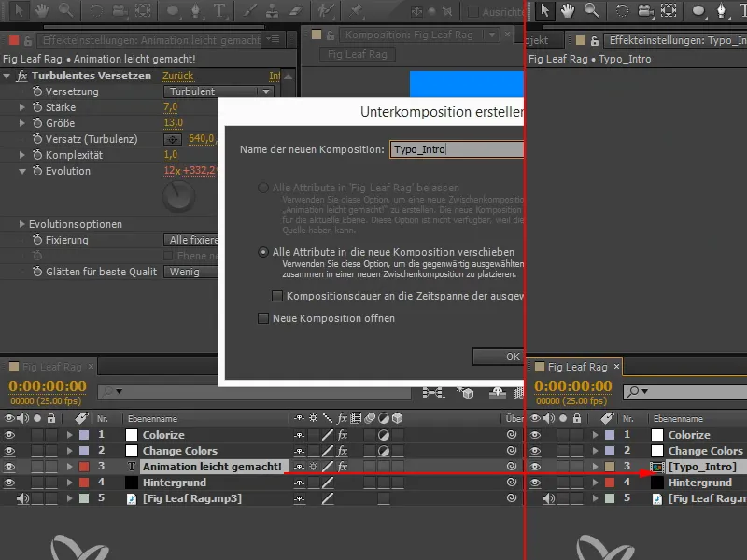747x560 pixels.
Task: Click the 'Name der neuen Komposition' text field
Action: point(457,149)
